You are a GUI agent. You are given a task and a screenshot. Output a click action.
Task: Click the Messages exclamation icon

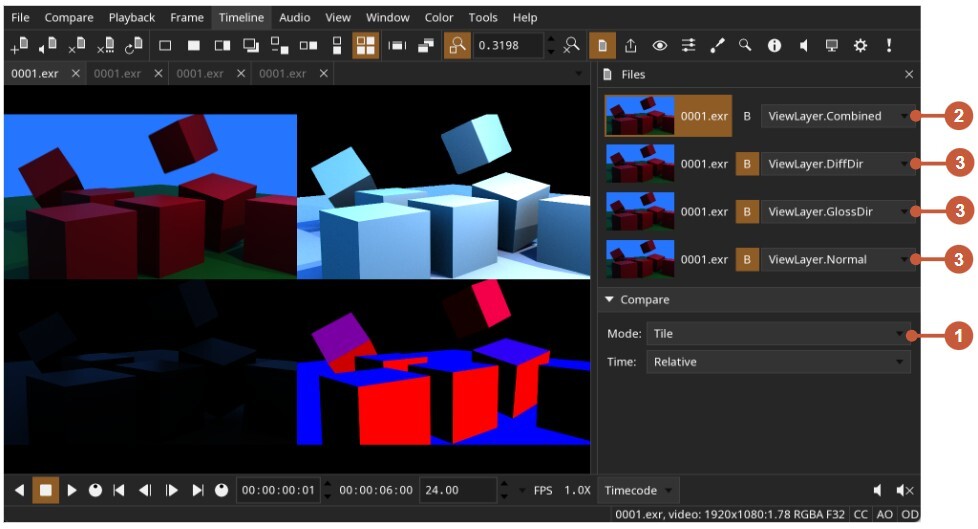click(x=888, y=46)
